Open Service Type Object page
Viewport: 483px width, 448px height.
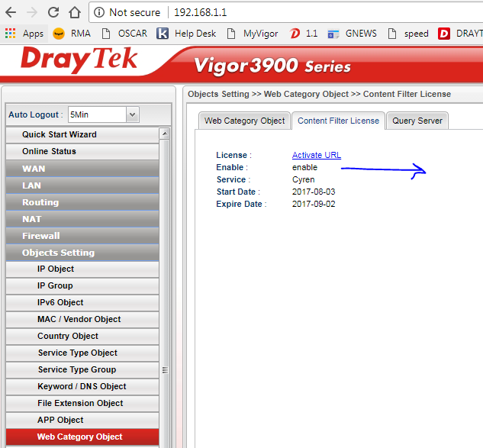point(82,353)
